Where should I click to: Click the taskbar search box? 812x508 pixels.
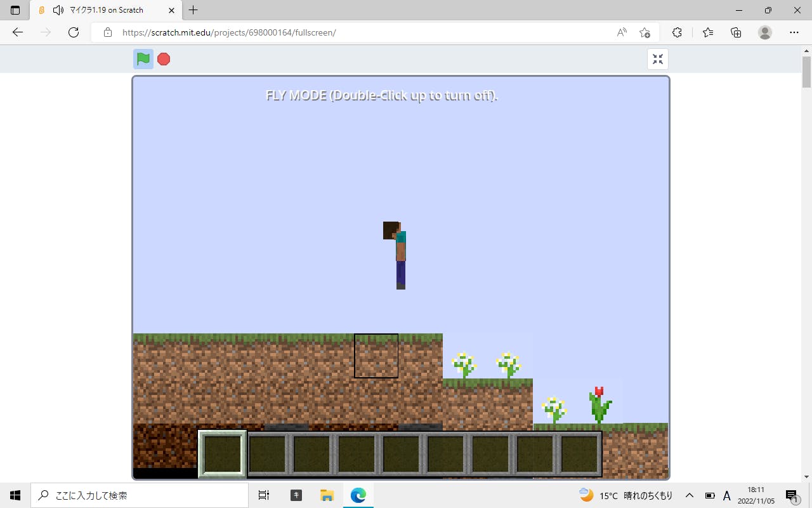[x=140, y=495]
